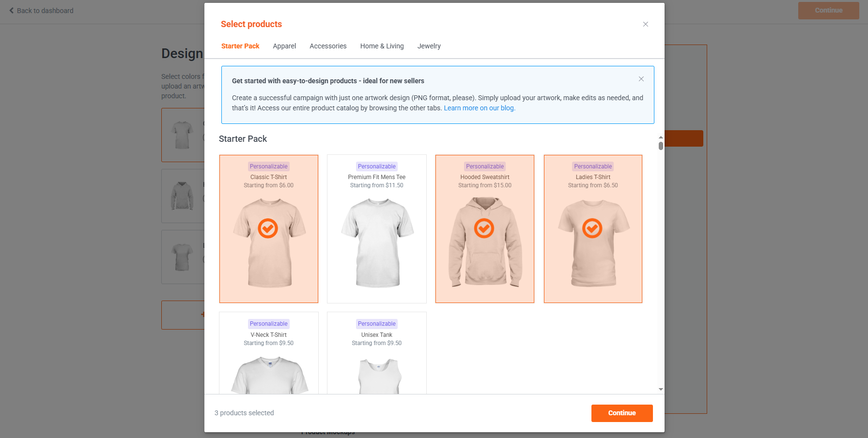Uncheck the Hooded Sweatshirt product
868x438 pixels.
484,228
